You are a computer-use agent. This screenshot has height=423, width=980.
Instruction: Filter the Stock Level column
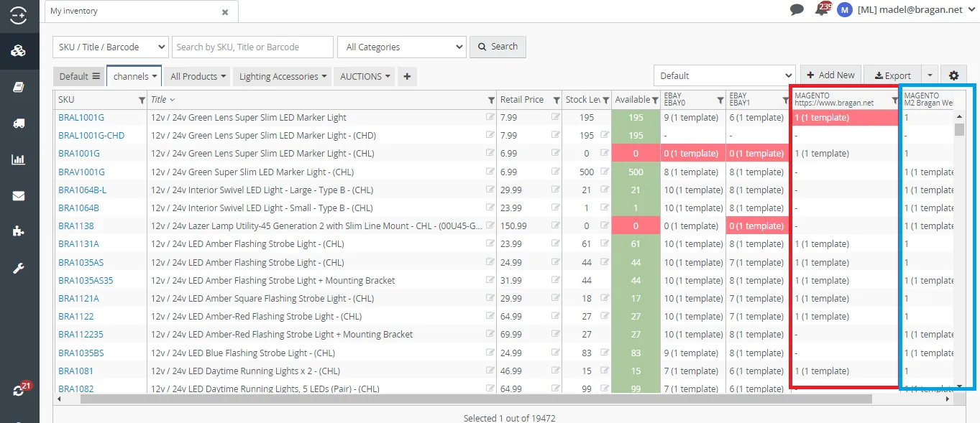(606, 100)
